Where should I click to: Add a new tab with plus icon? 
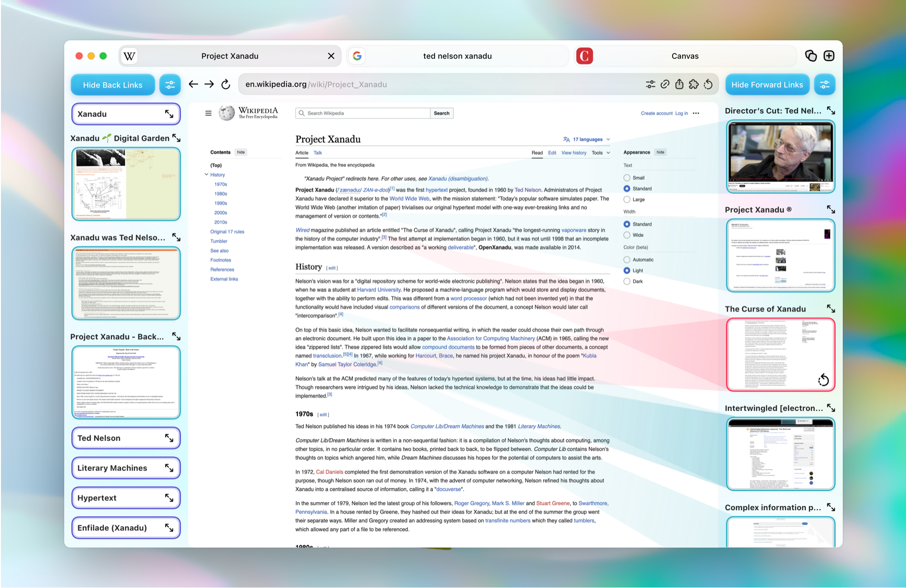pyautogui.click(x=828, y=56)
